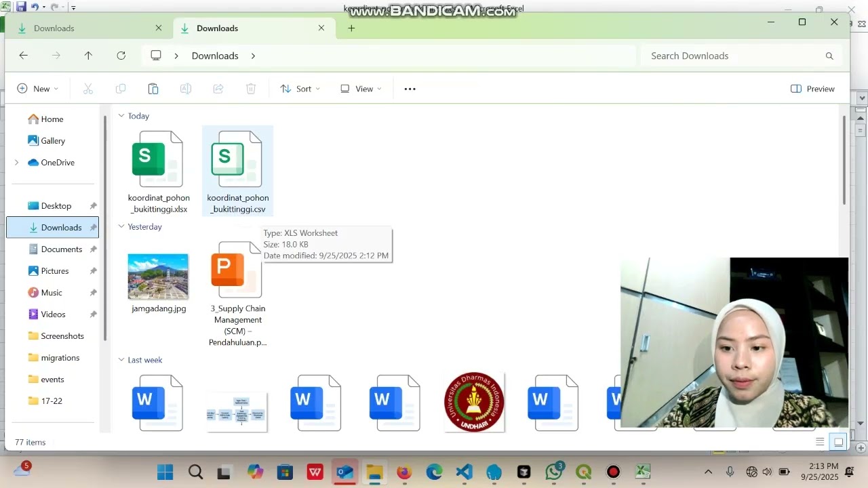Close the active Downloads tab
The height and width of the screenshot is (488, 868).
point(321,28)
